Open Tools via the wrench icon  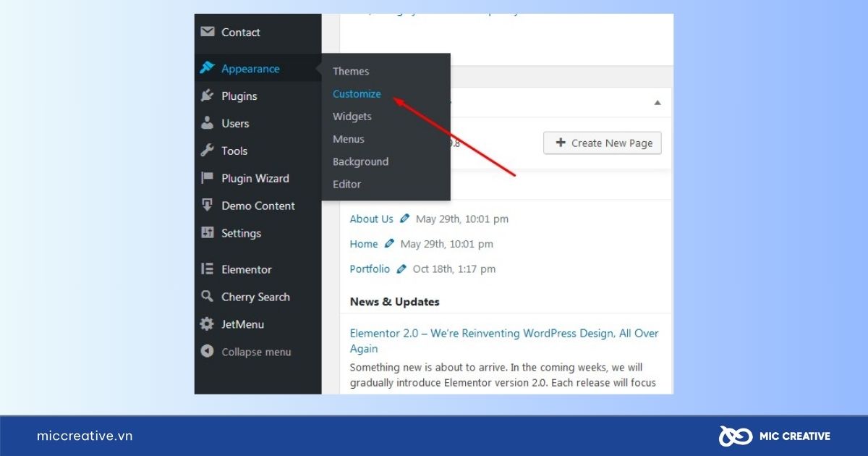click(208, 151)
